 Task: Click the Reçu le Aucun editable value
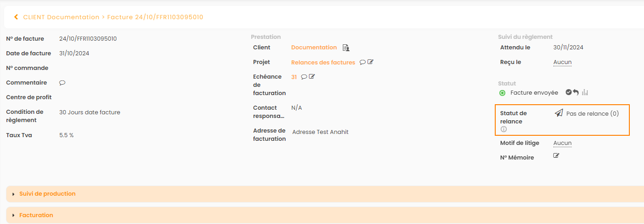click(x=562, y=62)
